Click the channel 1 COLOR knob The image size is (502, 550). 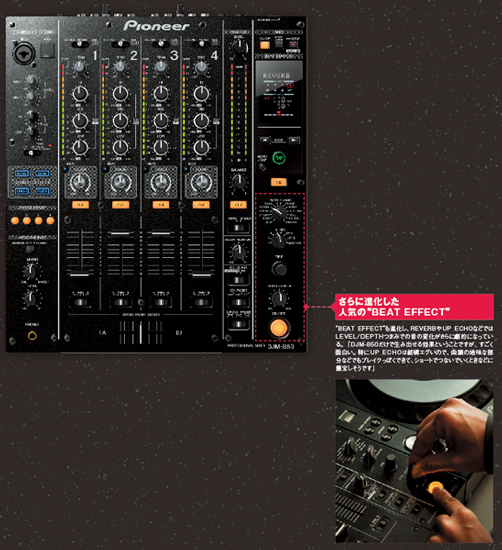point(80,182)
